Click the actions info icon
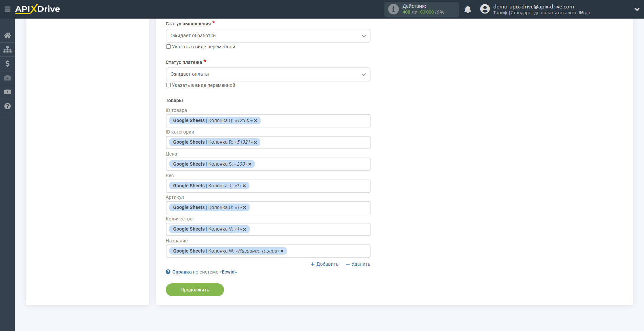 tap(393, 9)
